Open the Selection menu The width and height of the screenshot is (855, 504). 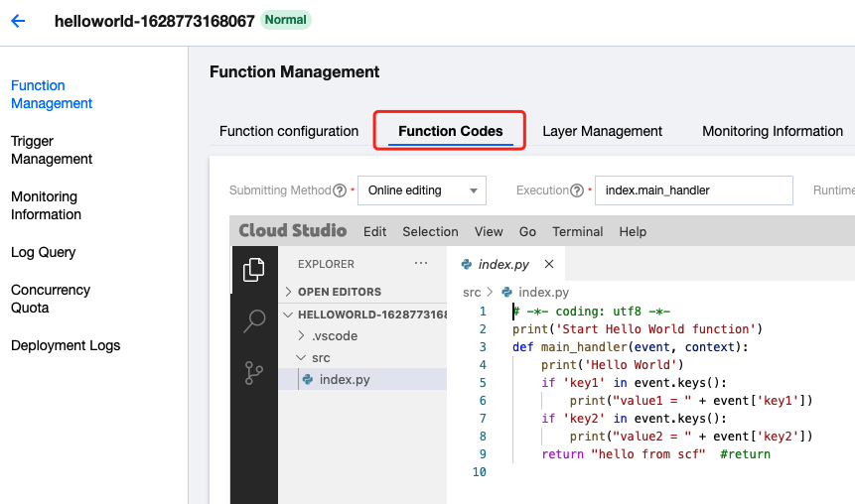coord(430,231)
